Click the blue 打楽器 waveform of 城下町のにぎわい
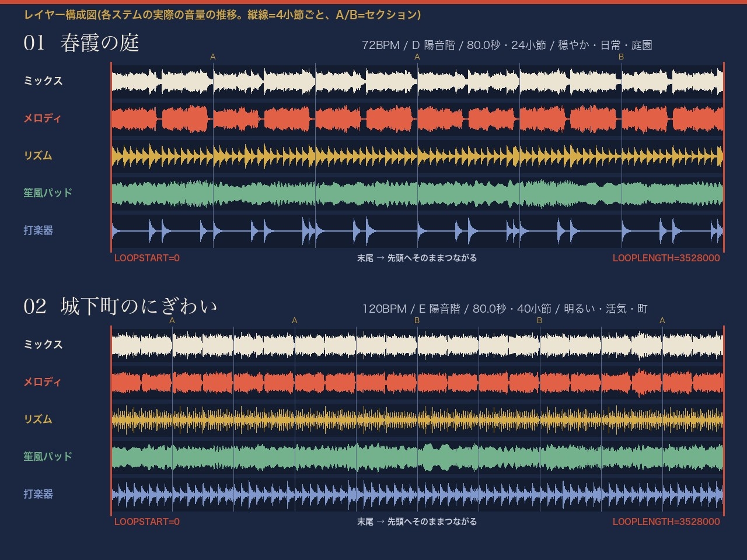 [x=417, y=495]
